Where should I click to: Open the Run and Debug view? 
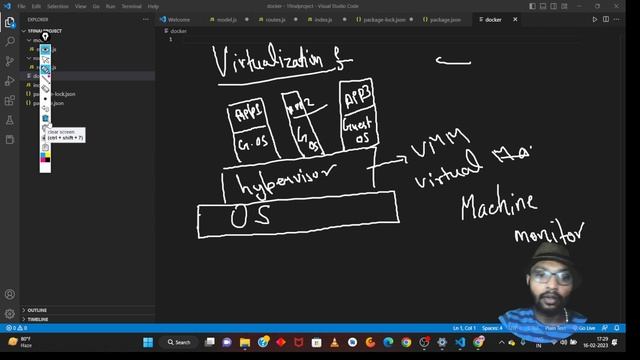10,81
